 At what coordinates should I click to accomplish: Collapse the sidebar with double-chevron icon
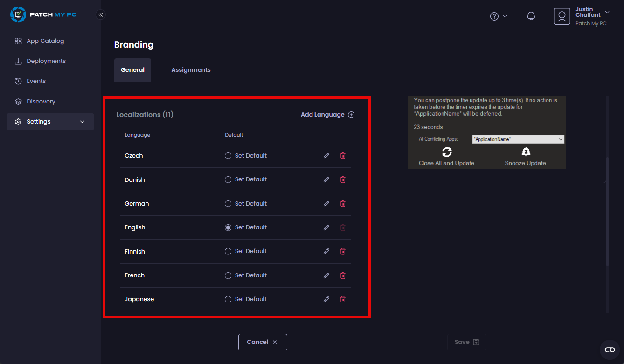coord(101,14)
